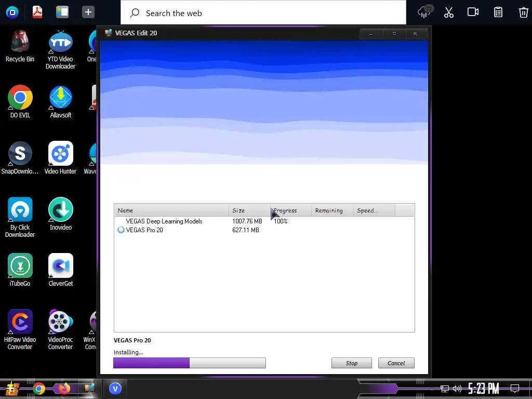Click the Remaining column header

(332, 210)
